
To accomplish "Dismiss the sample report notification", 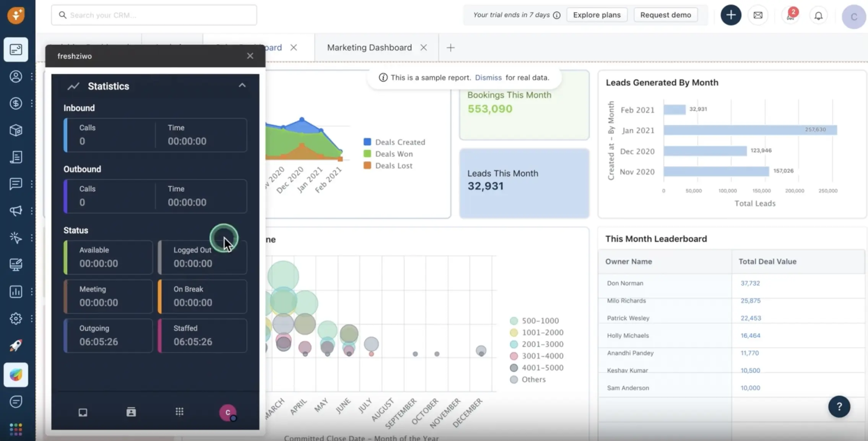I will [x=488, y=78].
